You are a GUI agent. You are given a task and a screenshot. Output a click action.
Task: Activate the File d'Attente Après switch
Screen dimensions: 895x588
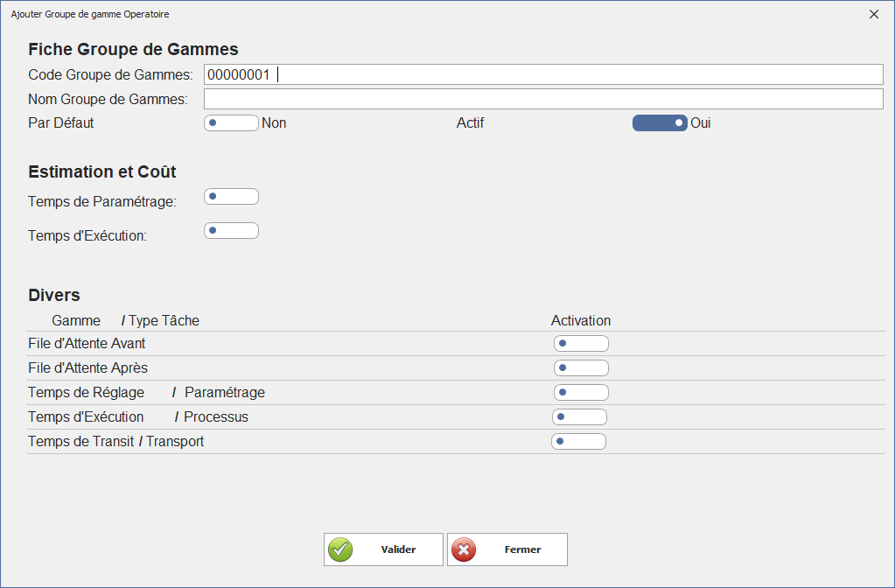tap(581, 368)
